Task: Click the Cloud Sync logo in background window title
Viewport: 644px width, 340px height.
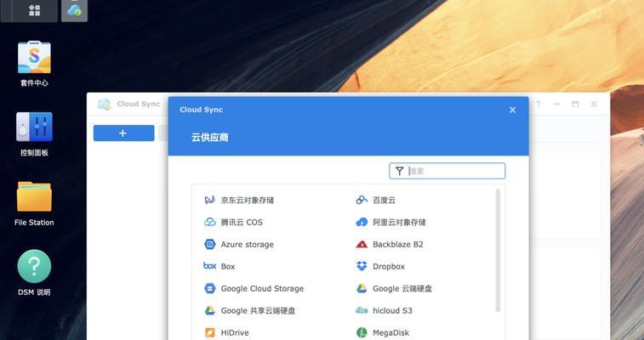Action: [105, 105]
